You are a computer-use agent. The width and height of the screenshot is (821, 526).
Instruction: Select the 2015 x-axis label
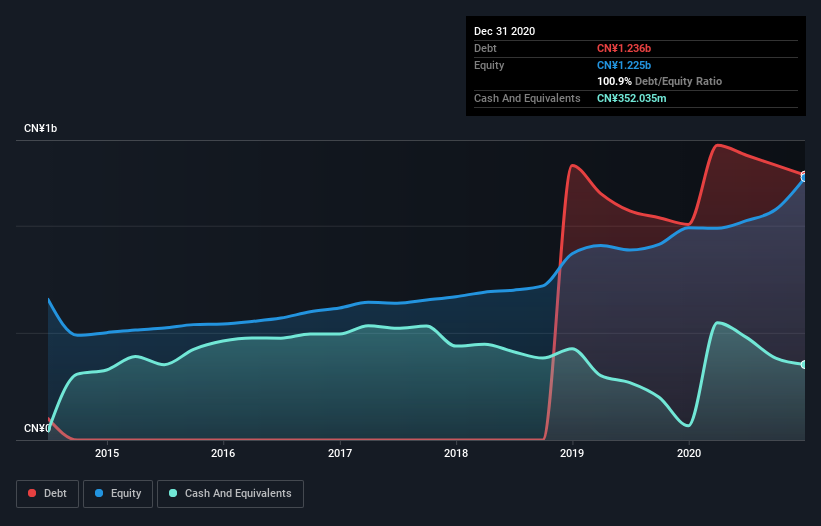[x=107, y=453]
